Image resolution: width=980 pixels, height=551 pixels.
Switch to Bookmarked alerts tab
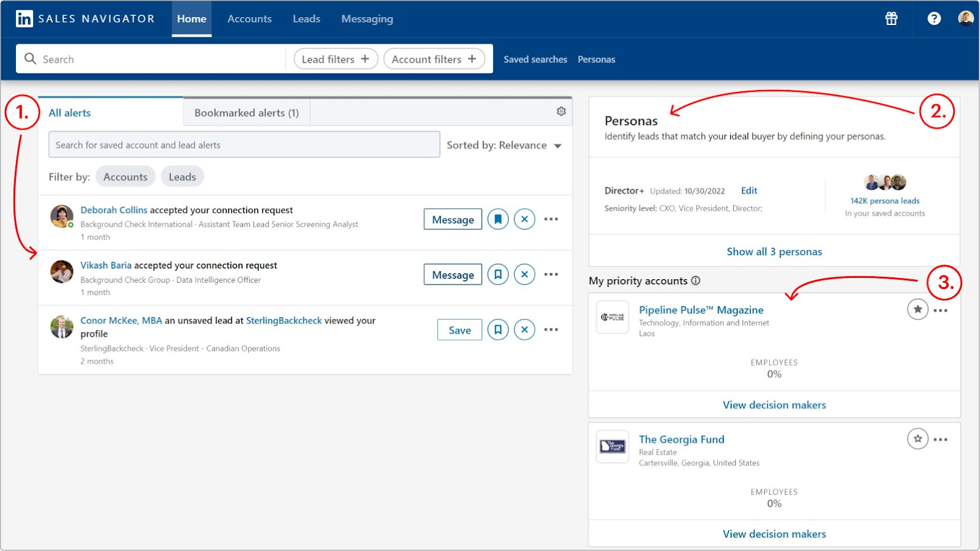[x=247, y=113]
